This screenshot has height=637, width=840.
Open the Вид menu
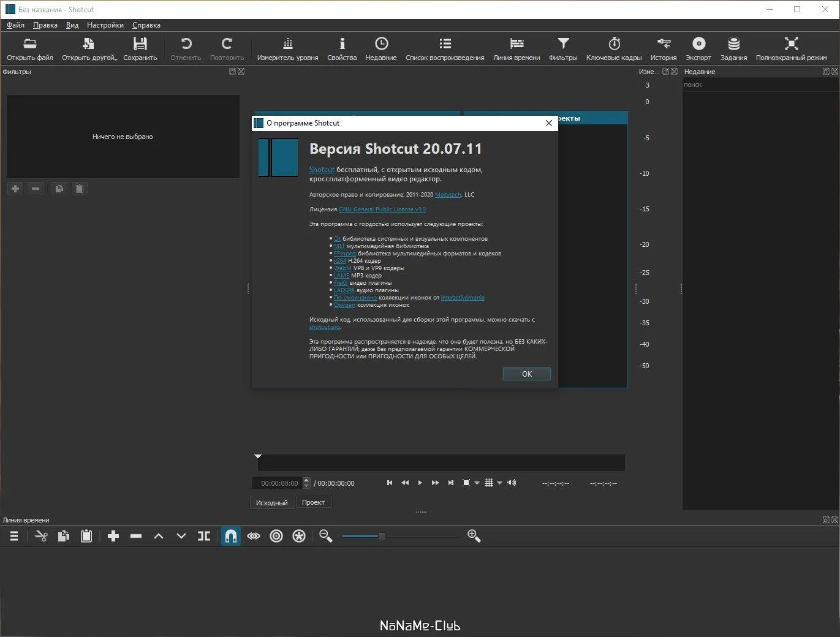tap(72, 25)
